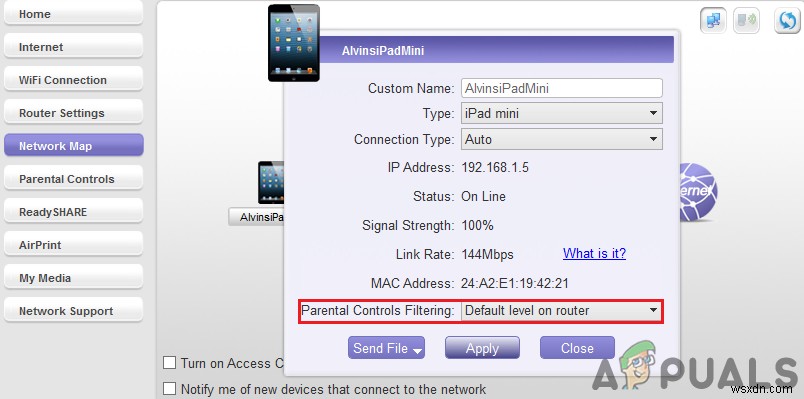Image resolution: width=804 pixels, height=399 pixels.
Task: Enable Turn on Access Control checkbox
Action: coord(169,363)
